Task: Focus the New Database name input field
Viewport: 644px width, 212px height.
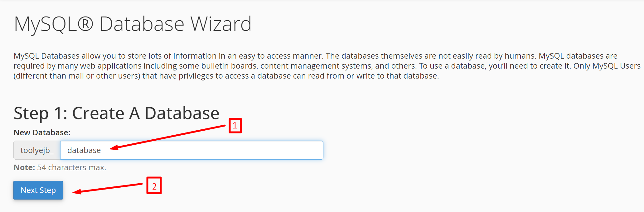Action: [x=191, y=150]
